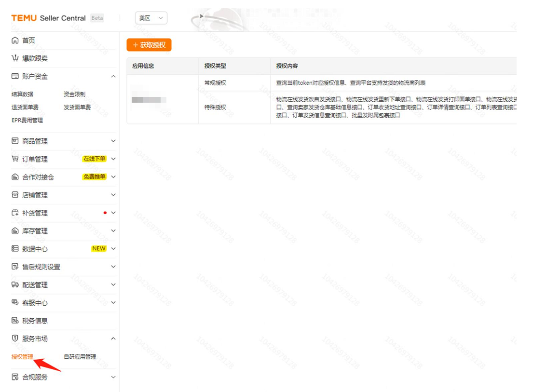Screen dimensions: 533x392
Task: Open the 美区 region dropdown
Action: [151, 18]
